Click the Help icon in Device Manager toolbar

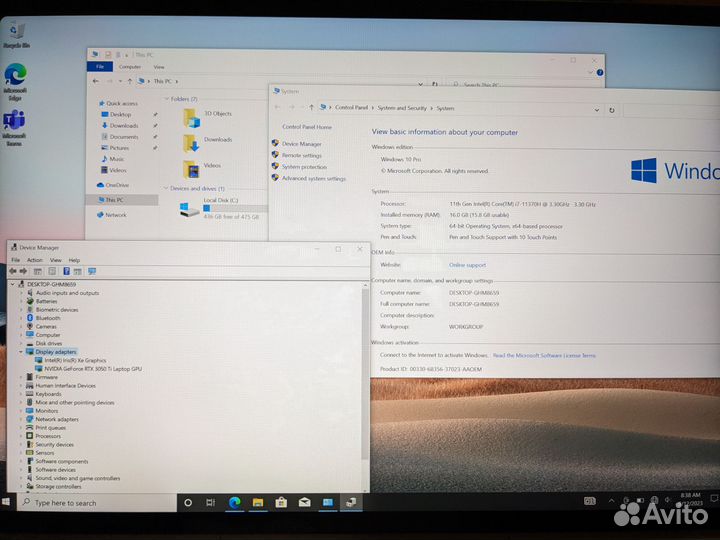(67, 271)
